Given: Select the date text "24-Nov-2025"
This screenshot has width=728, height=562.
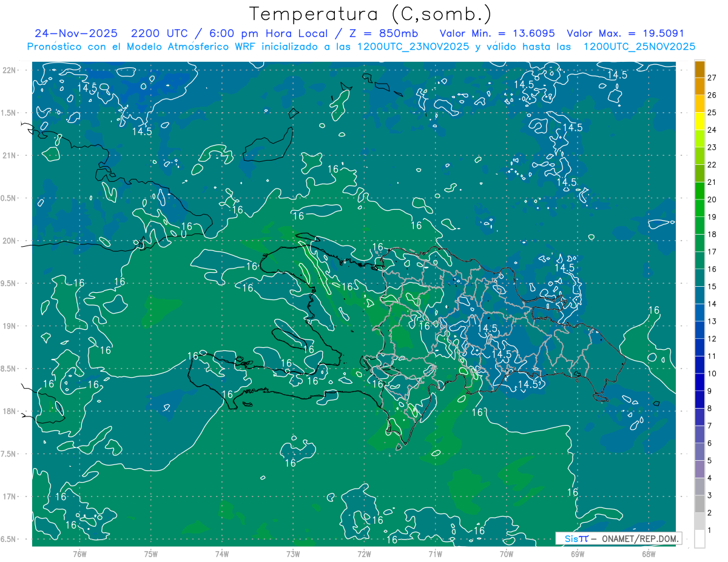Looking at the screenshot, I should pos(75,33).
